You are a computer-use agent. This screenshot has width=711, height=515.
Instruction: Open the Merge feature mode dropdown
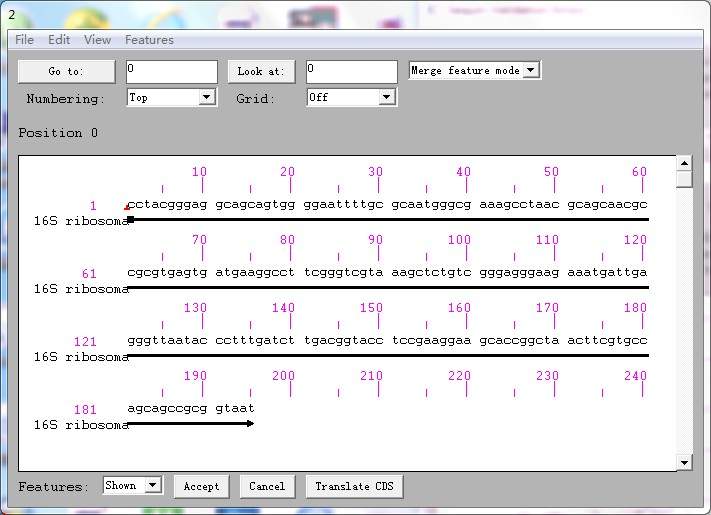474,71
